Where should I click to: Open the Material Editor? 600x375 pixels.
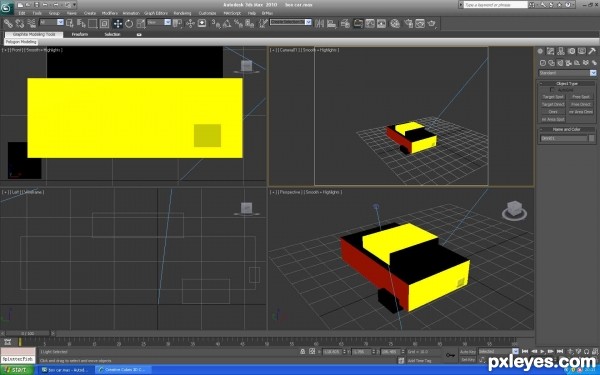pos(395,23)
